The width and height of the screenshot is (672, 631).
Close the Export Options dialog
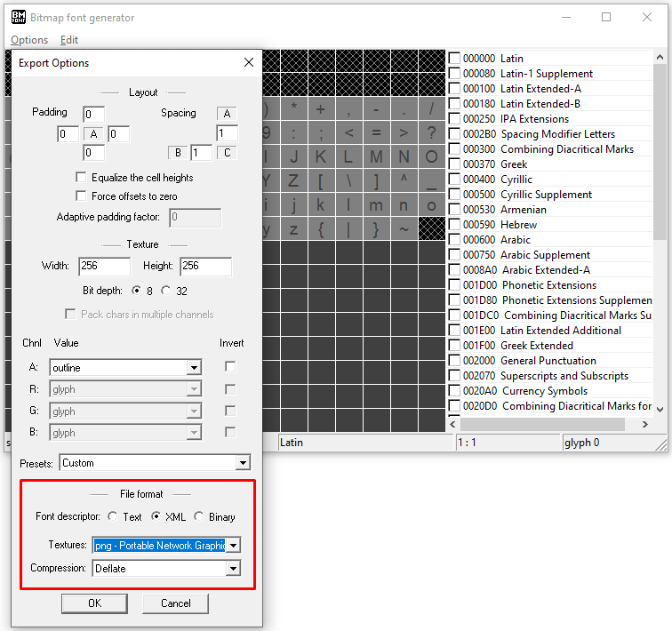[x=249, y=62]
